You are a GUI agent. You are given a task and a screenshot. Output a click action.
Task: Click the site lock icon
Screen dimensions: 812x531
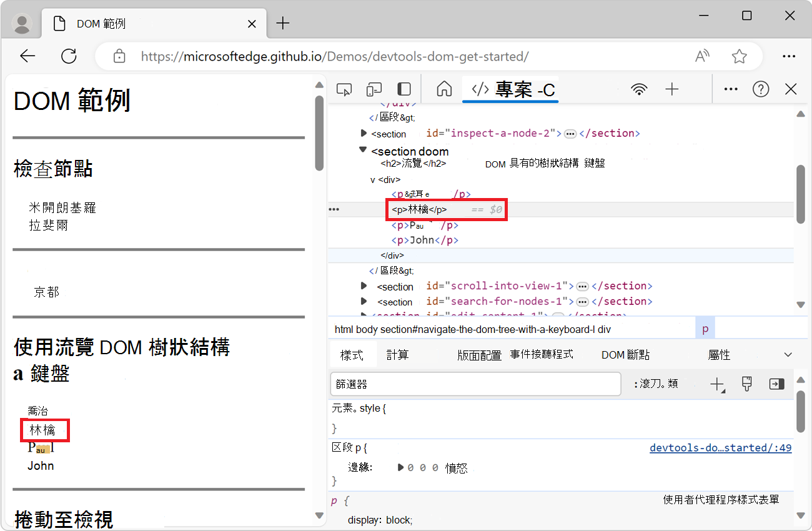119,56
